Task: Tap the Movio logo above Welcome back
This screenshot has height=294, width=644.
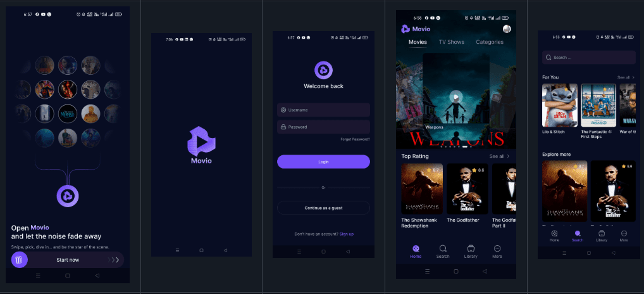Action: click(324, 70)
